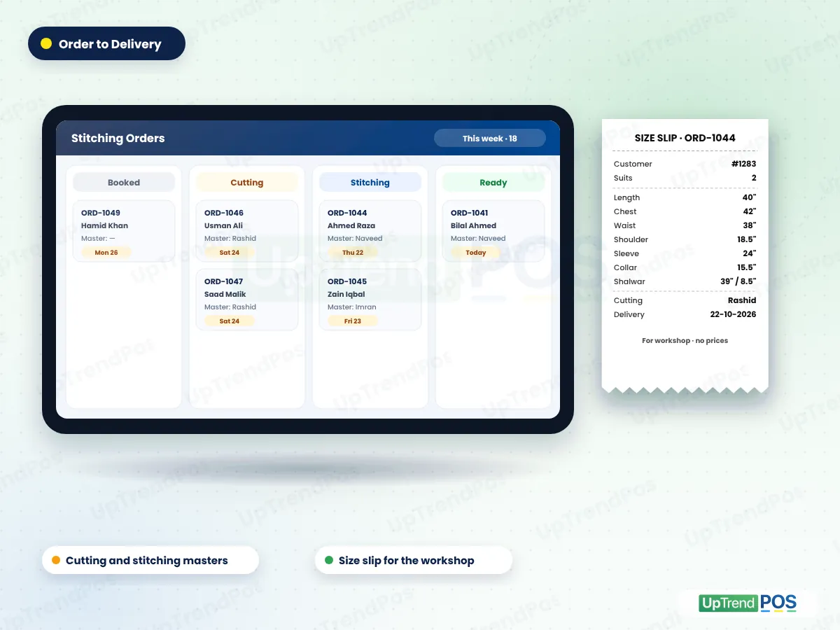This screenshot has width=840, height=630.
Task: Select the Booked column header
Action: click(x=124, y=182)
